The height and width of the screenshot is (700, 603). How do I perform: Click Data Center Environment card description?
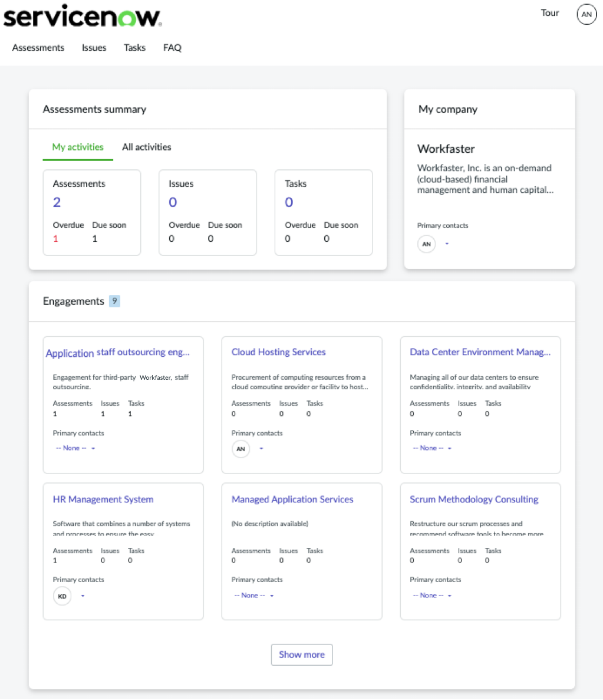point(474,382)
